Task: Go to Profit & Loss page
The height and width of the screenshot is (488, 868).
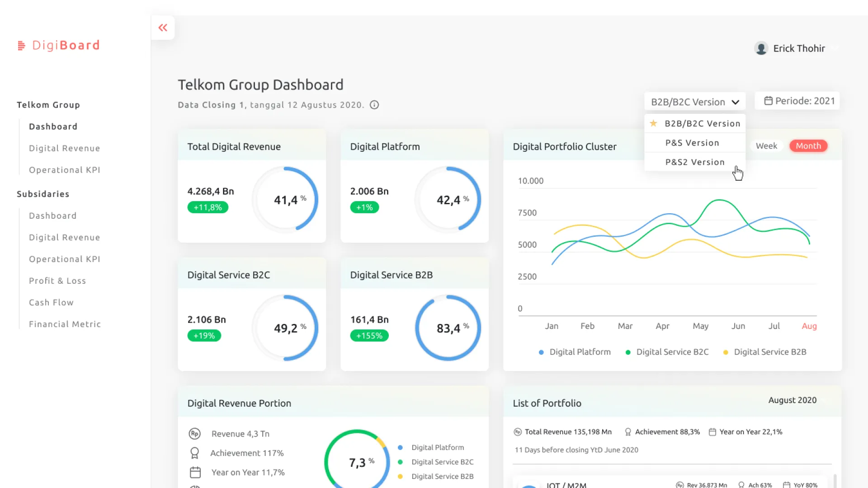Action: pos(57,281)
